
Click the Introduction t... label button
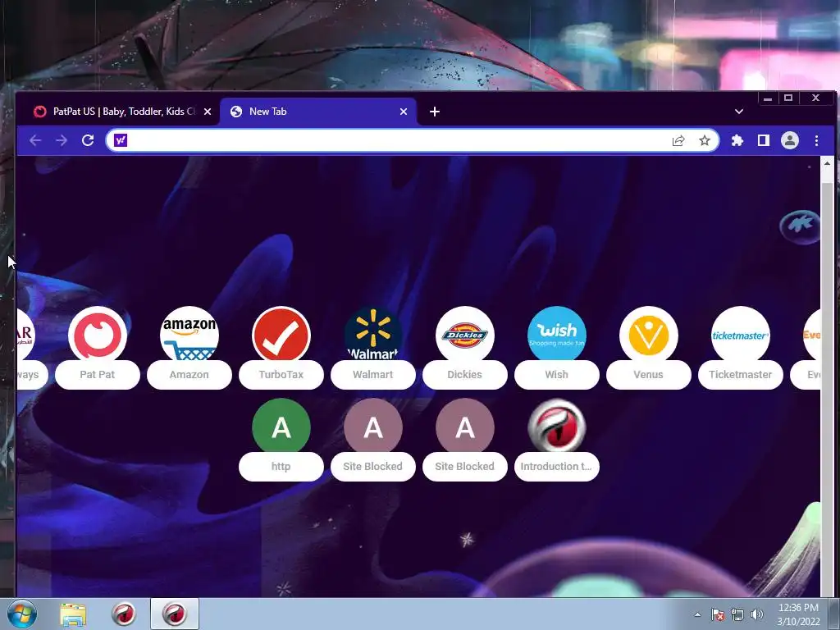(557, 466)
